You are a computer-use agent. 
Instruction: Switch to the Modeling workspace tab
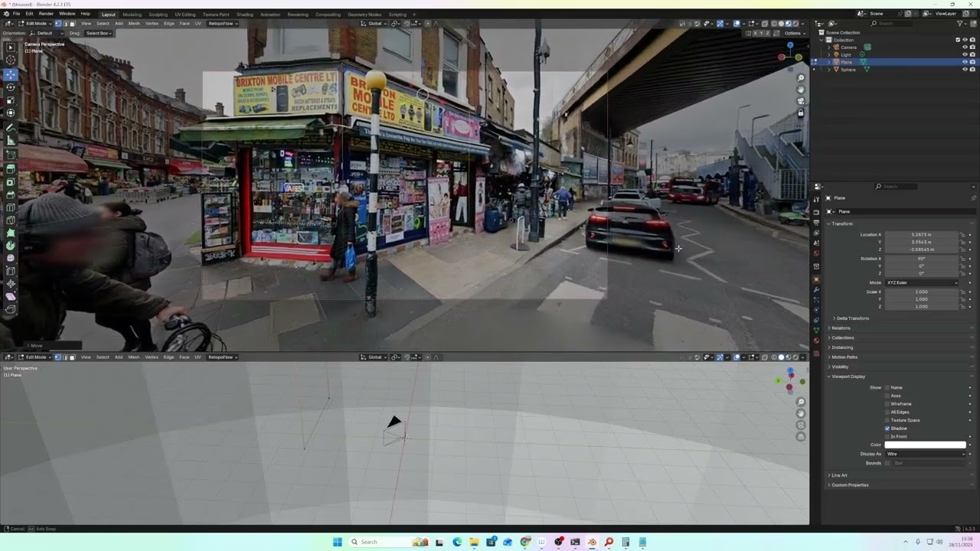[132, 14]
